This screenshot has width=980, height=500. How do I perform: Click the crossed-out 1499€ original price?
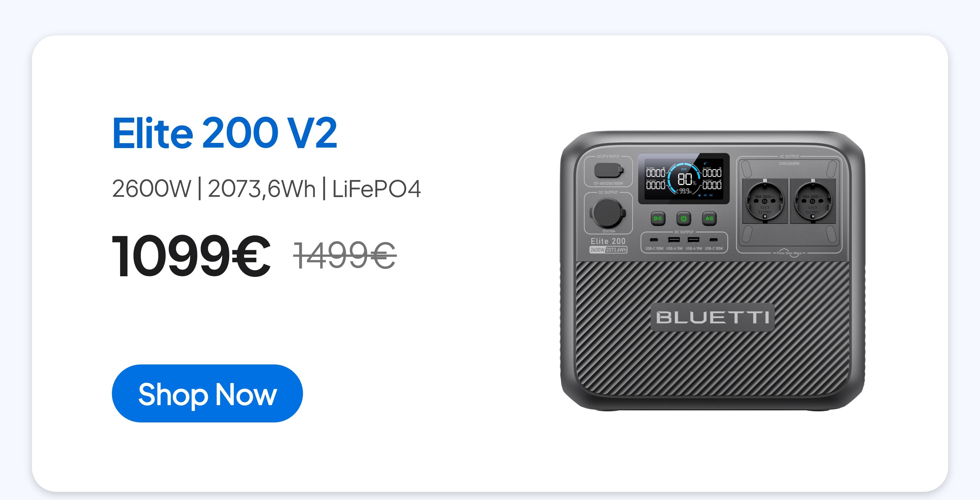[x=345, y=255]
